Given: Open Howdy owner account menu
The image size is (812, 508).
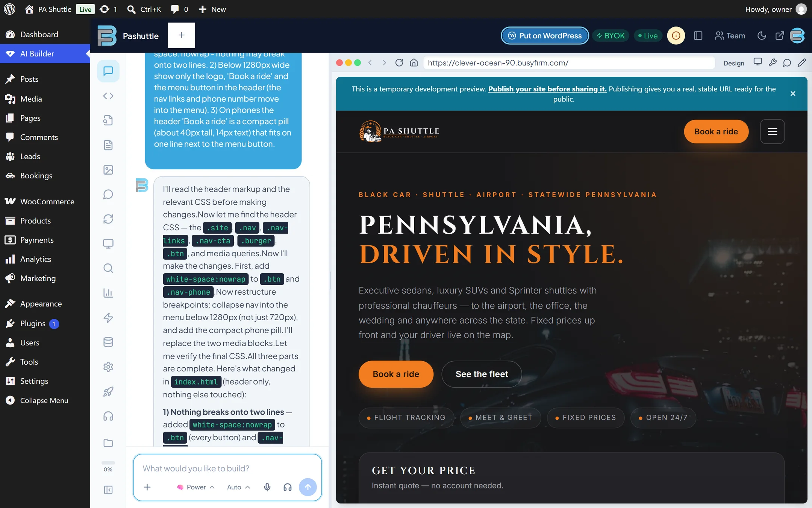Looking at the screenshot, I should 776,9.
